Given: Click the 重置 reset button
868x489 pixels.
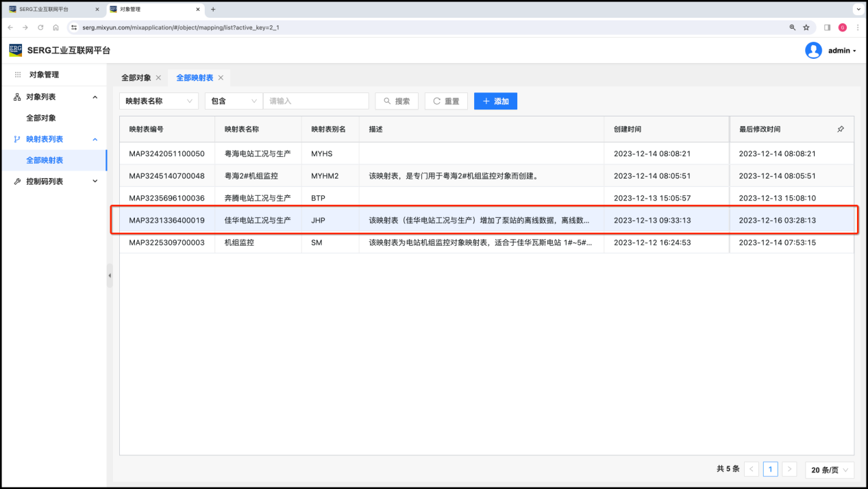Looking at the screenshot, I should pos(446,101).
